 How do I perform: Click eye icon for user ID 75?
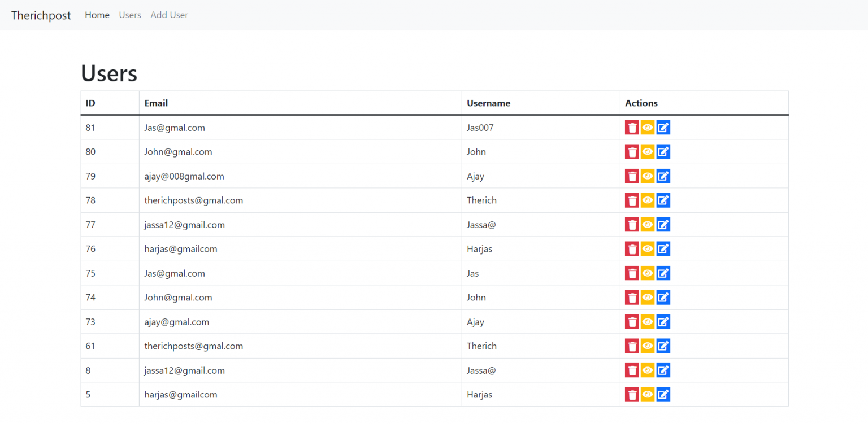[647, 273]
